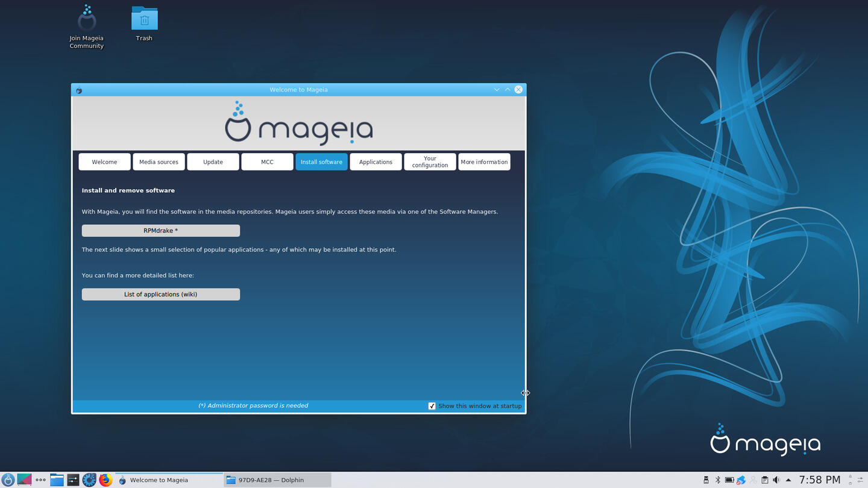Open the Media sources tab
Image resolution: width=868 pixels, height=488 pixels.
[x=159, y=162]
